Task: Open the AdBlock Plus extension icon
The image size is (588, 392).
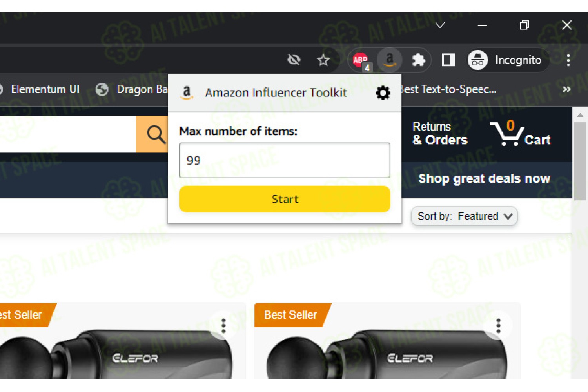Action: click(x=360, y=60)
